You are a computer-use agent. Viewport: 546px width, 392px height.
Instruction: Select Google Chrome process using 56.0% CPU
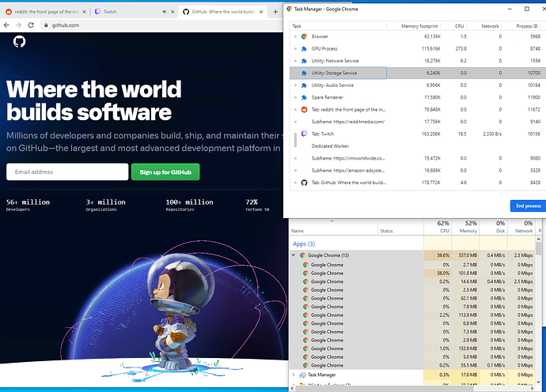412,273
